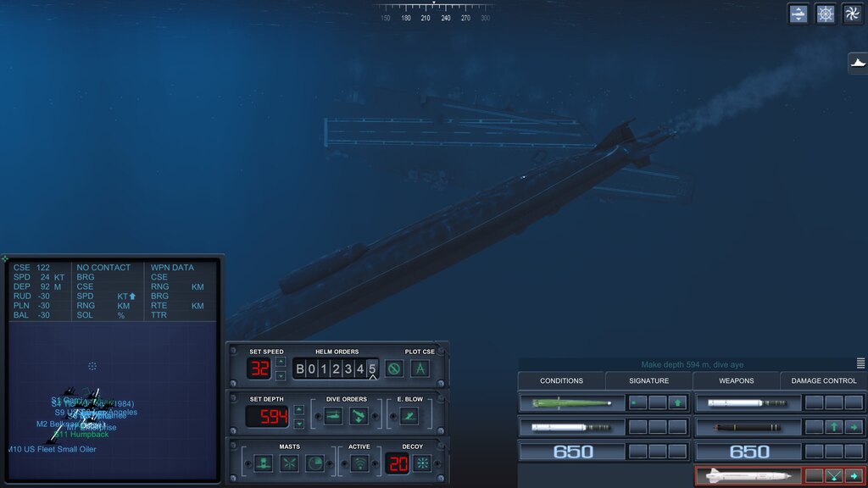Select white missile in left second tube
The width and height of the screenshot is (868, 488).
571,427
